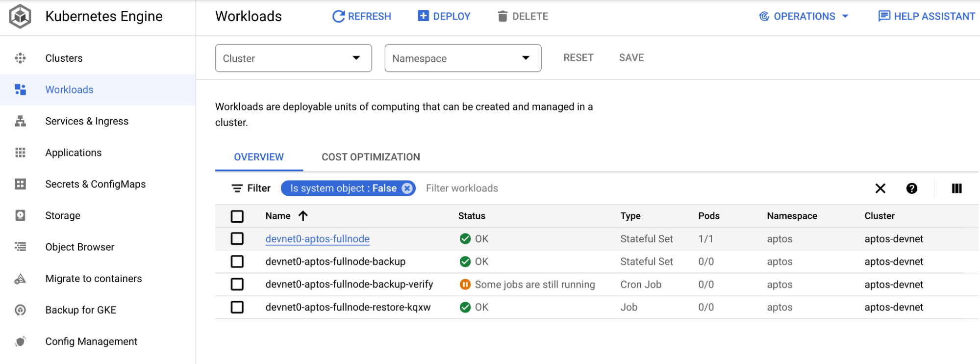Open the devnet0-aptos-fullnode workload link
This screenshot has height=364, width=980.
[317, 239]
